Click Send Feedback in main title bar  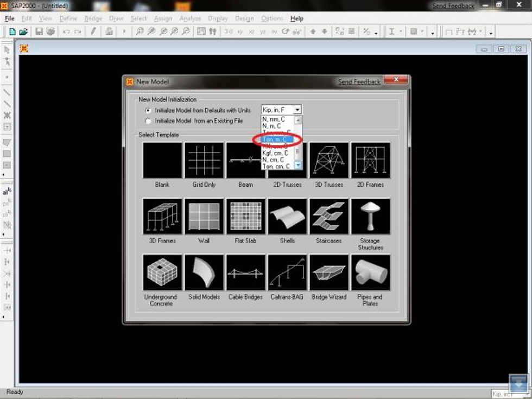point(453,6)
